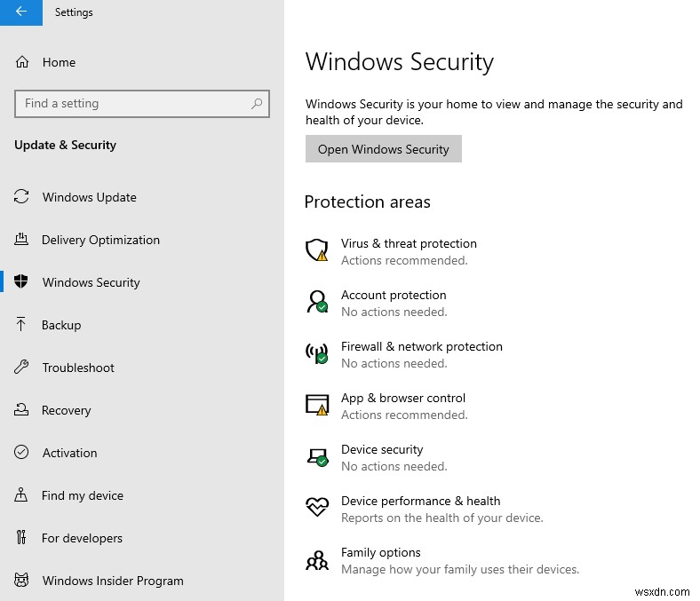The image size is (700, 601).
Task: Click the Update & Security heading
Action: coord(65,145)
